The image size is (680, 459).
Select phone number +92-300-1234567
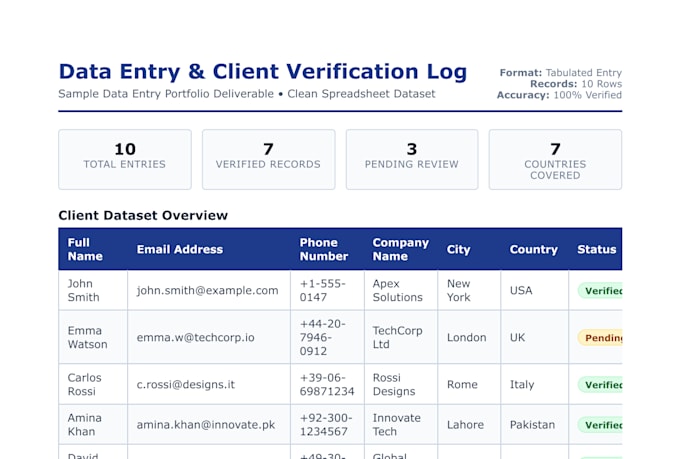(x=327, y=425)
